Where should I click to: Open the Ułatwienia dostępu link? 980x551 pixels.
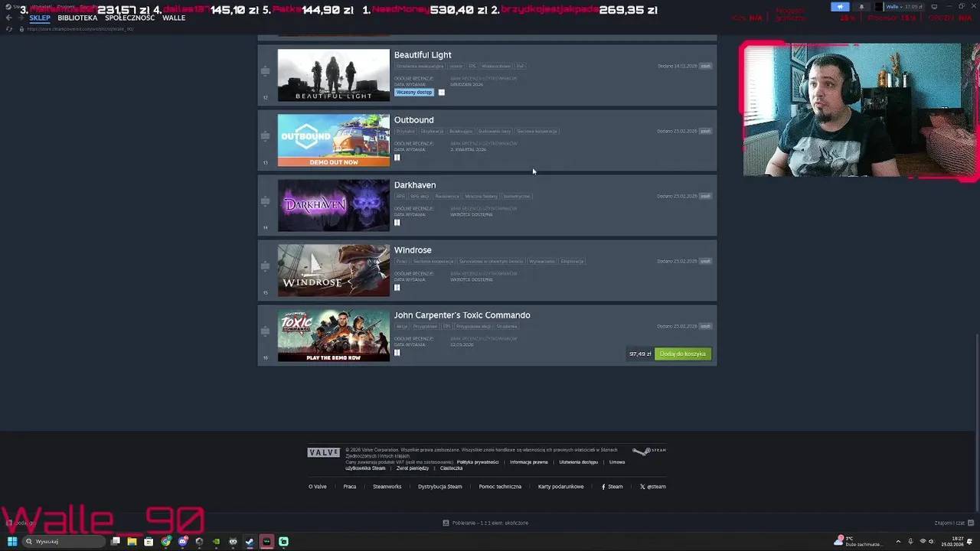pos(579,462)
